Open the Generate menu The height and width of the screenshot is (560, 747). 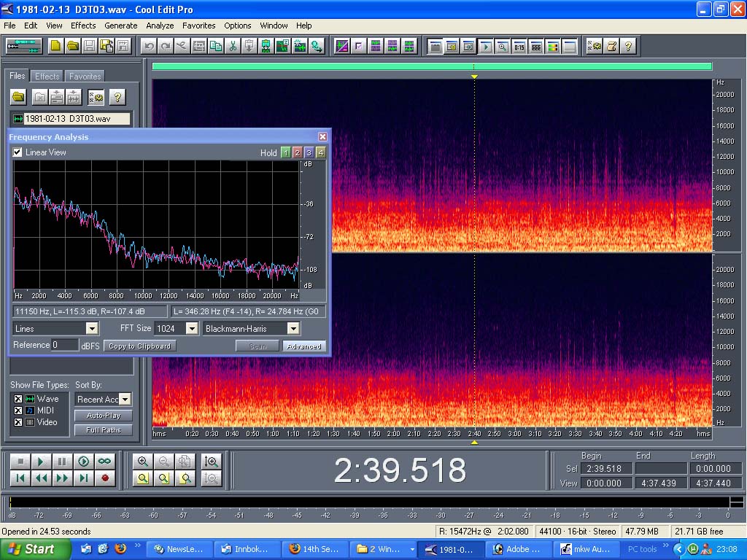click(x=121, y=26)
